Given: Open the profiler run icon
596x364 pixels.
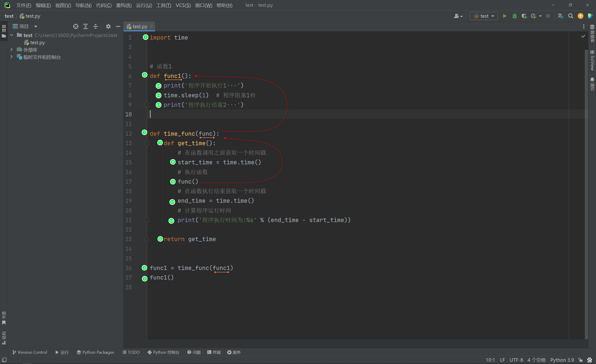Looking at the screenshot, I should pyautogui.click(x=533, y=16).
